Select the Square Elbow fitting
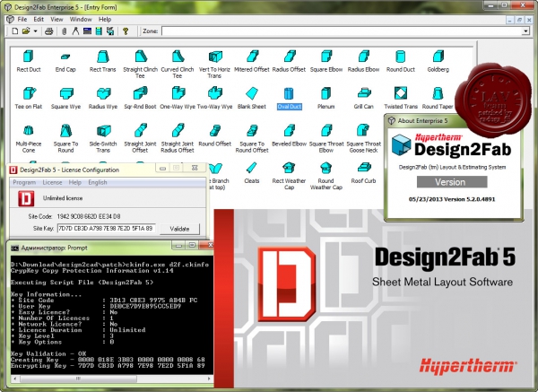The image size is (538, 392). (326, 57)
